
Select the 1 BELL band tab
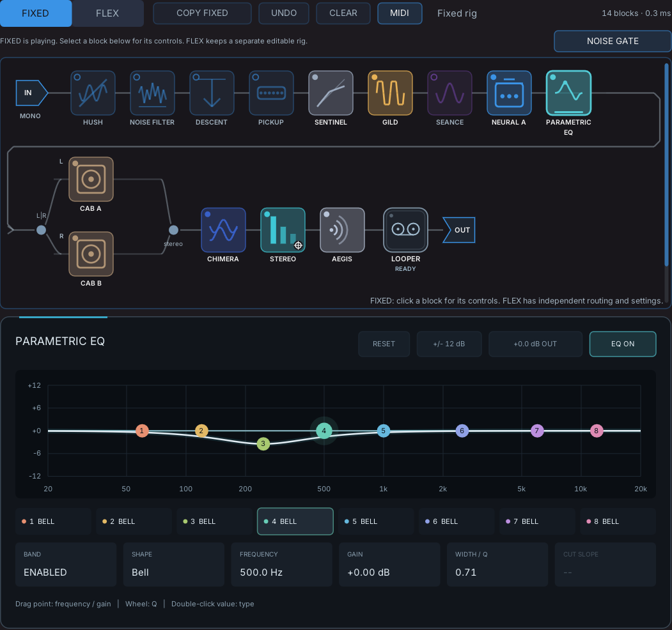53,521
